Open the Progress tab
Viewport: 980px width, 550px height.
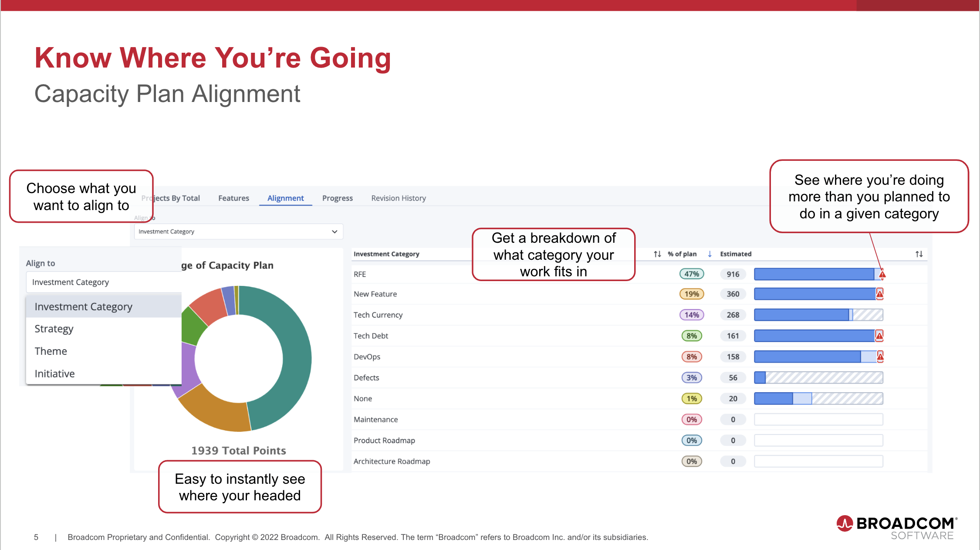(338, 198)
